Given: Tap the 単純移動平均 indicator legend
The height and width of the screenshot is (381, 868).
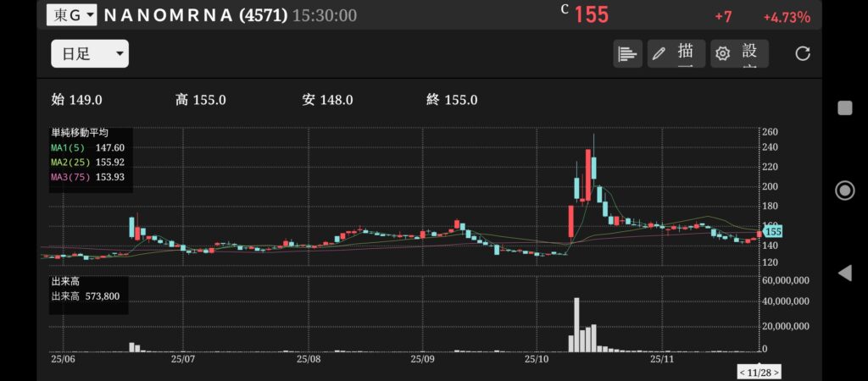Looking at the screenshot, I should pos(80,133).
